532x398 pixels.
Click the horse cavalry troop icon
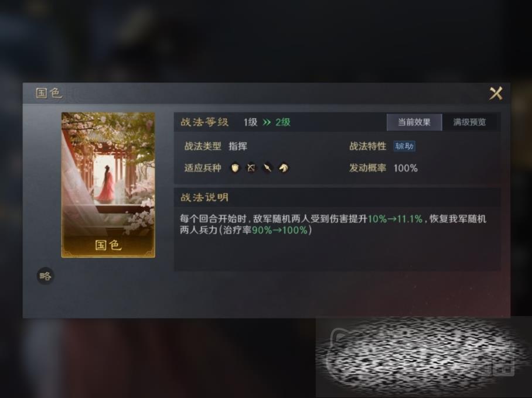284,168
